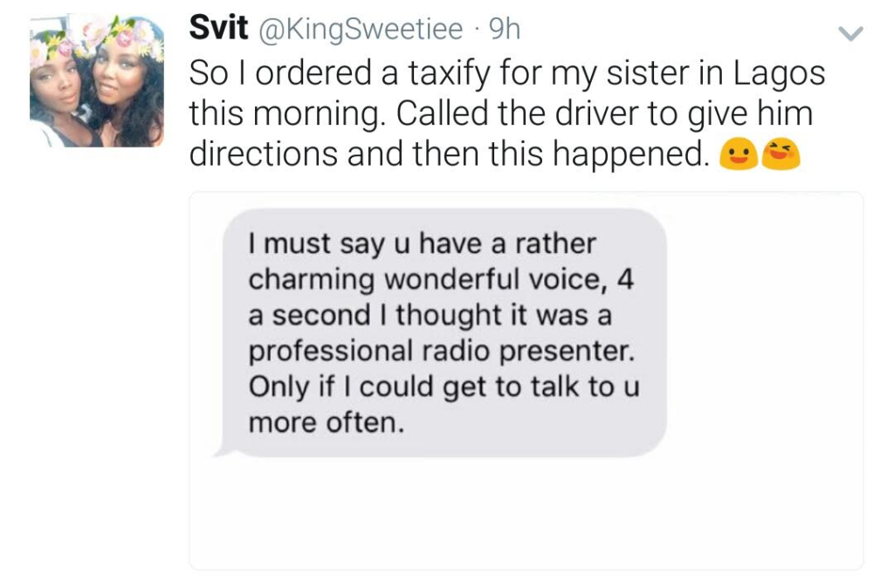The image size is (894, 588).
Task: Click the smiling face emoji
Action: pyautogui.click(x=739, y=155)
